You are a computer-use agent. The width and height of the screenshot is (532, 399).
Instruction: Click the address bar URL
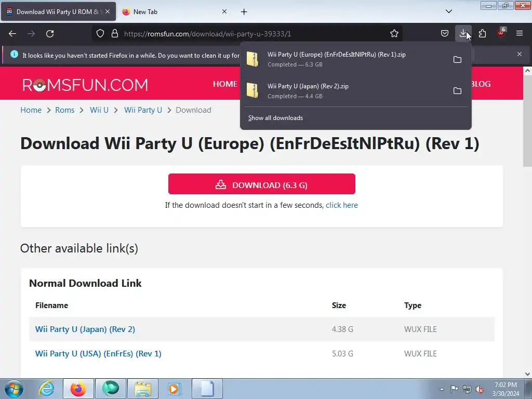click(208, 34)
